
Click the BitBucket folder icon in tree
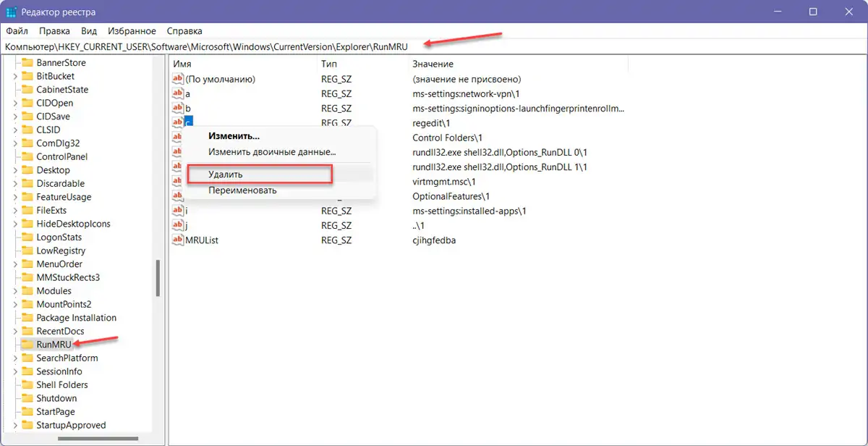pyautogui.click(x=27, y=76)
